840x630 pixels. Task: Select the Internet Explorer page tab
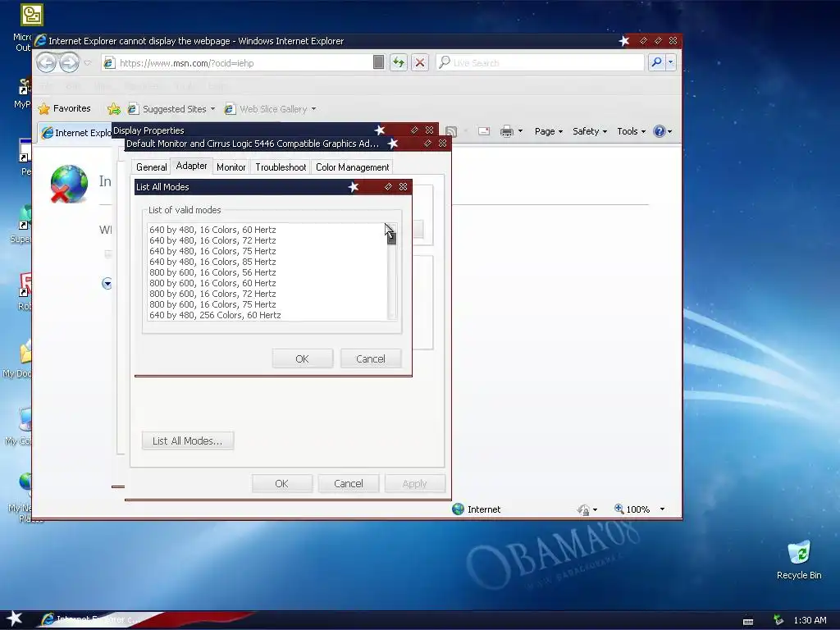[x=75, y=132]
